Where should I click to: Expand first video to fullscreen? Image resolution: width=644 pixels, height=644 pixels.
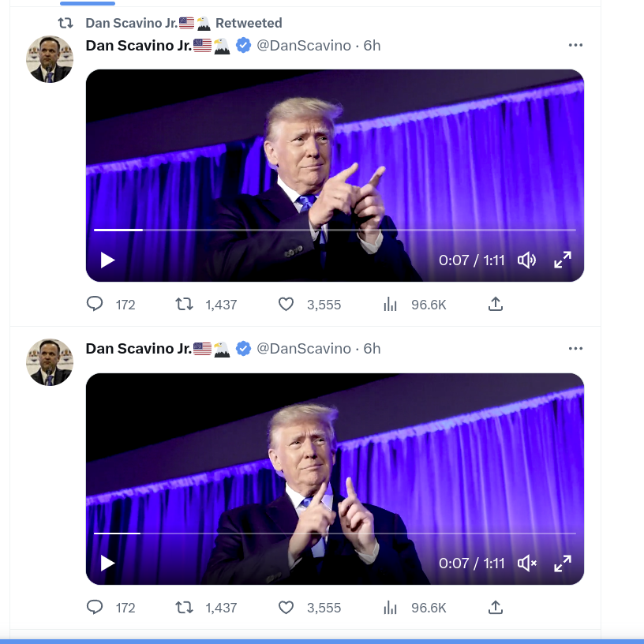click(x=563, y=260)
